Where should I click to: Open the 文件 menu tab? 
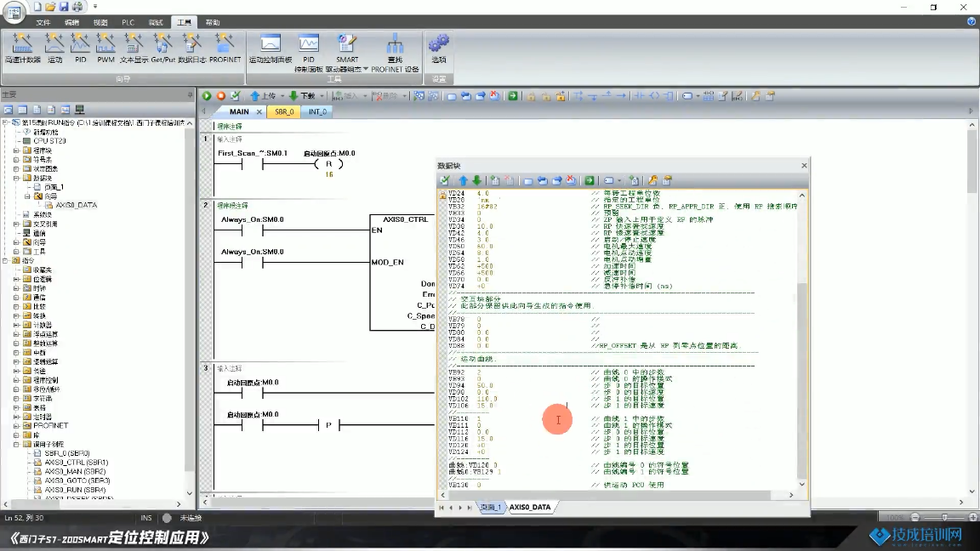[x=43, y=22]
